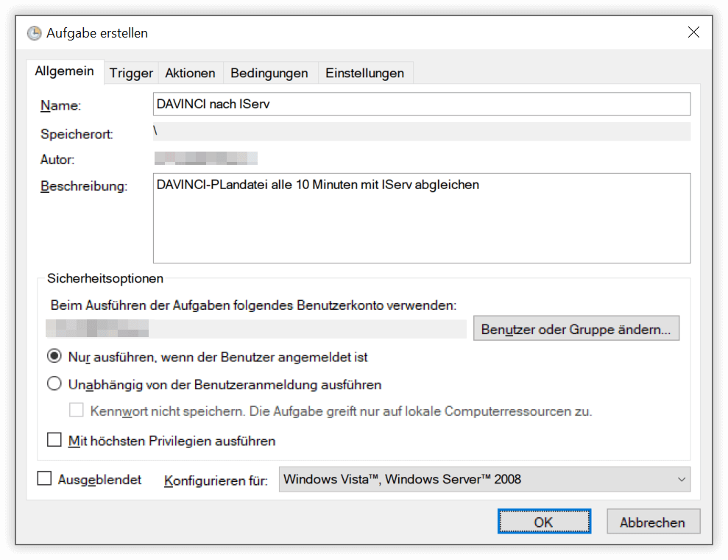
Task: Toggle 'Kennwort nicht speichern' checkbox
Action: [77, 411]
